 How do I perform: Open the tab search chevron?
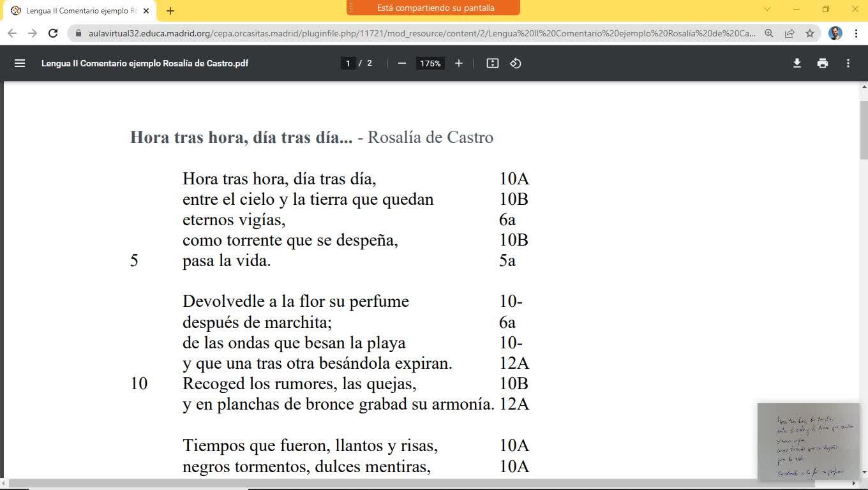tap(767, 10)
